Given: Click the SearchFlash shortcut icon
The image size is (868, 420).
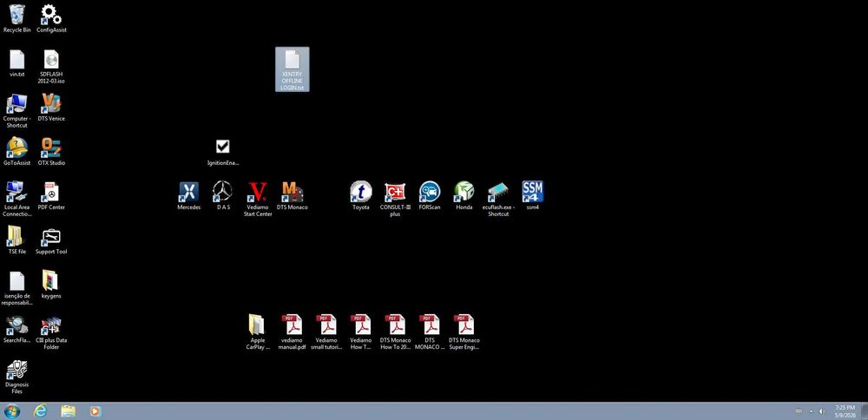Looking at the screenshot, I should click(17, 325).
